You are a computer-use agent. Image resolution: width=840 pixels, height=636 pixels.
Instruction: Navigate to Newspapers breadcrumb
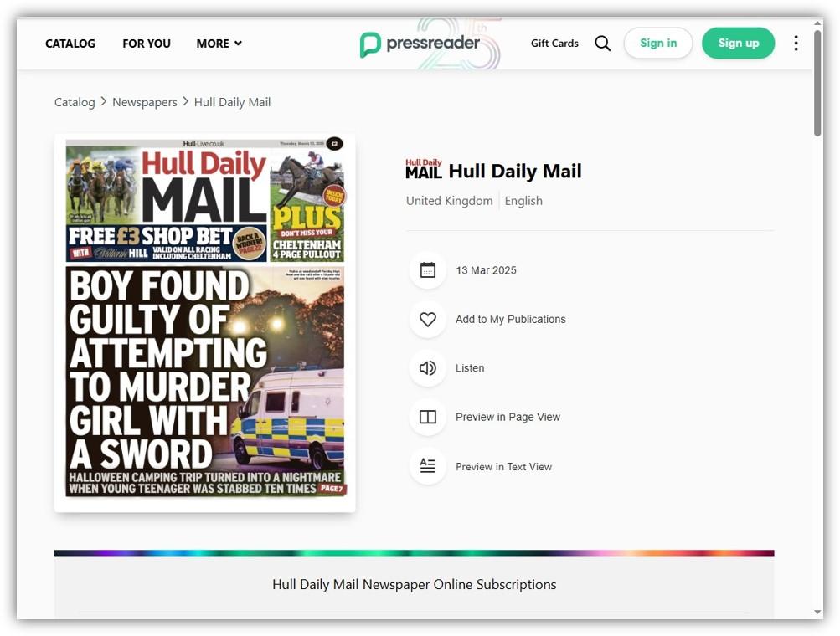145,102
